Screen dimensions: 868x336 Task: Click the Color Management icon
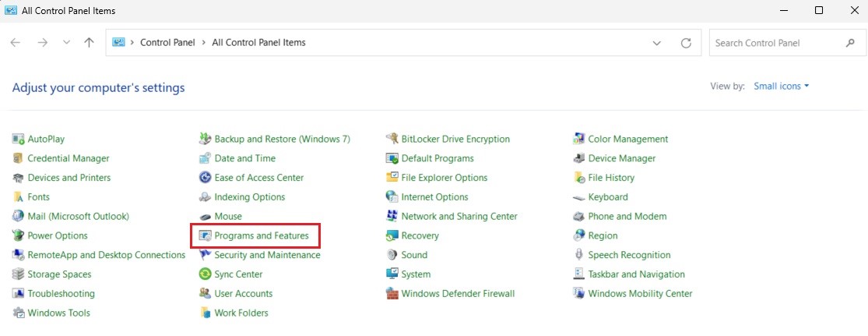(x=579, y=139)
